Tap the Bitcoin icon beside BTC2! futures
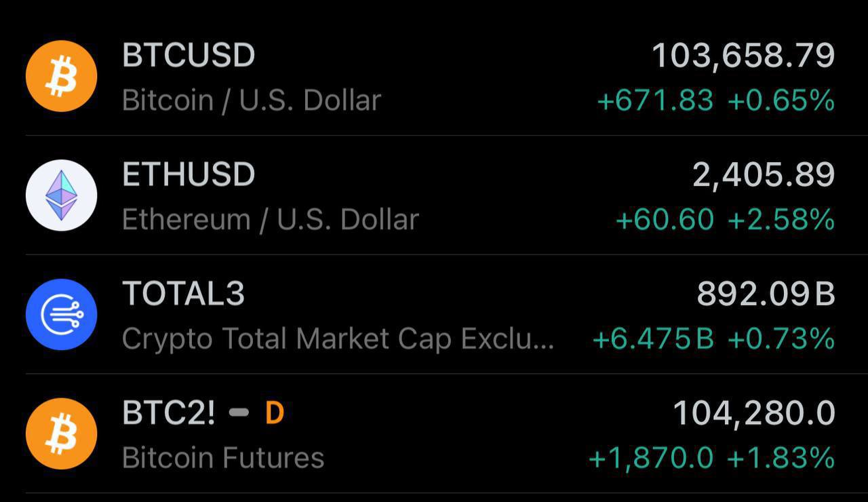This screenshot has height=502, width=868. 61,434
